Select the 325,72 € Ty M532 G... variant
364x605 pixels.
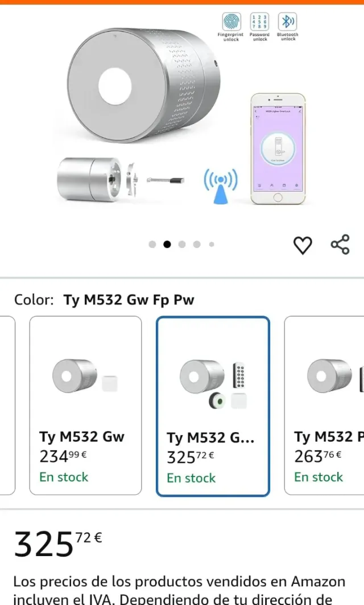(x=213, y=406)
